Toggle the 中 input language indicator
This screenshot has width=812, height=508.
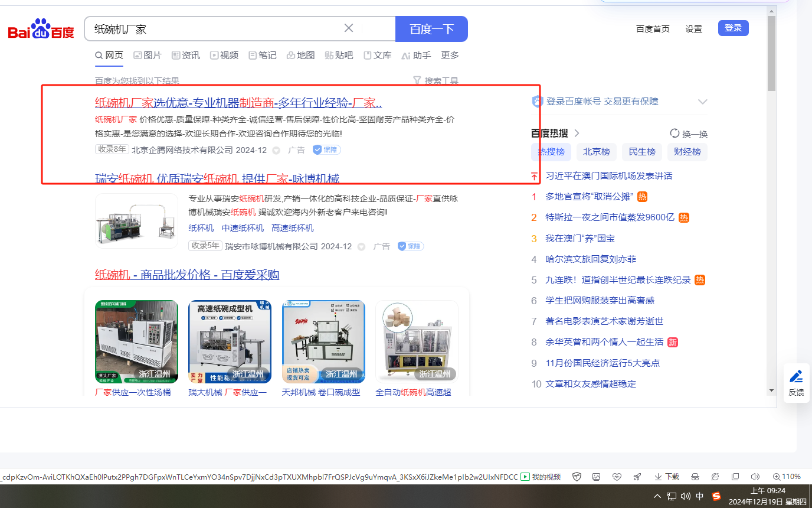(700, 496)
